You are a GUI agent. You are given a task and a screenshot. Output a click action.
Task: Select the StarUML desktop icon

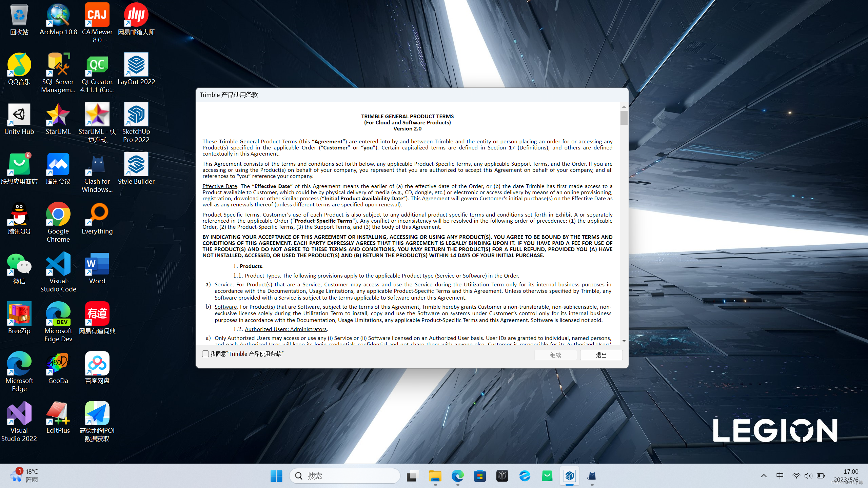click(58, 119)
